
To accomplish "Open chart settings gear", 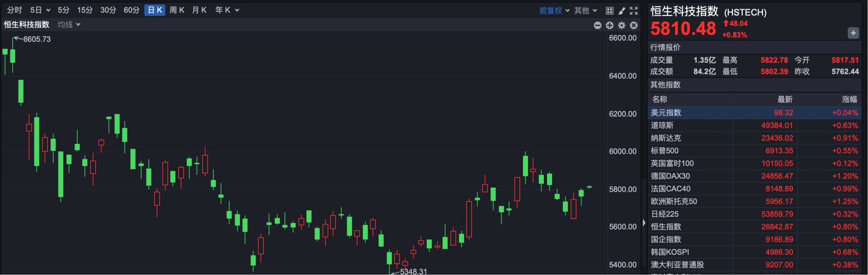I will (622, 25).
